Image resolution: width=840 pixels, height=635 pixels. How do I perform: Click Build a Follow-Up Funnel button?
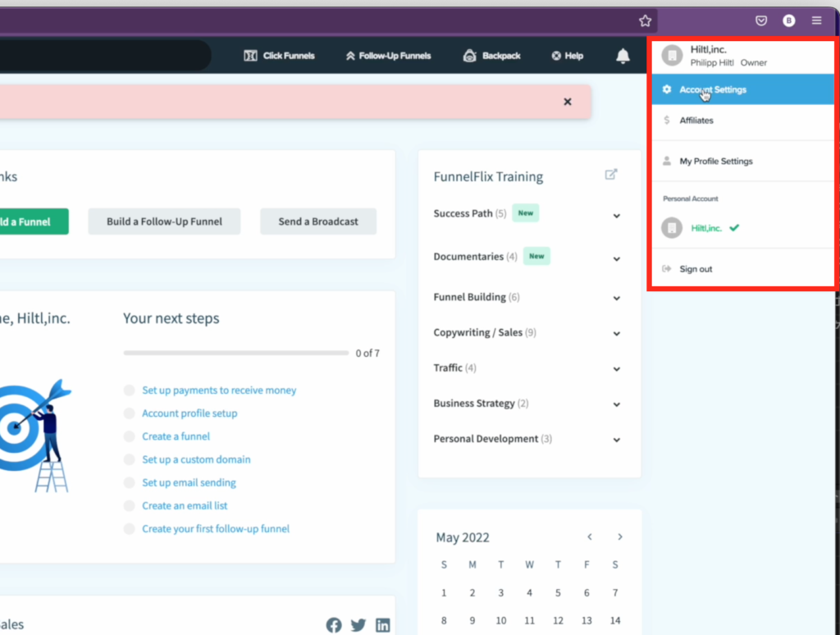(x=164, y=222)
